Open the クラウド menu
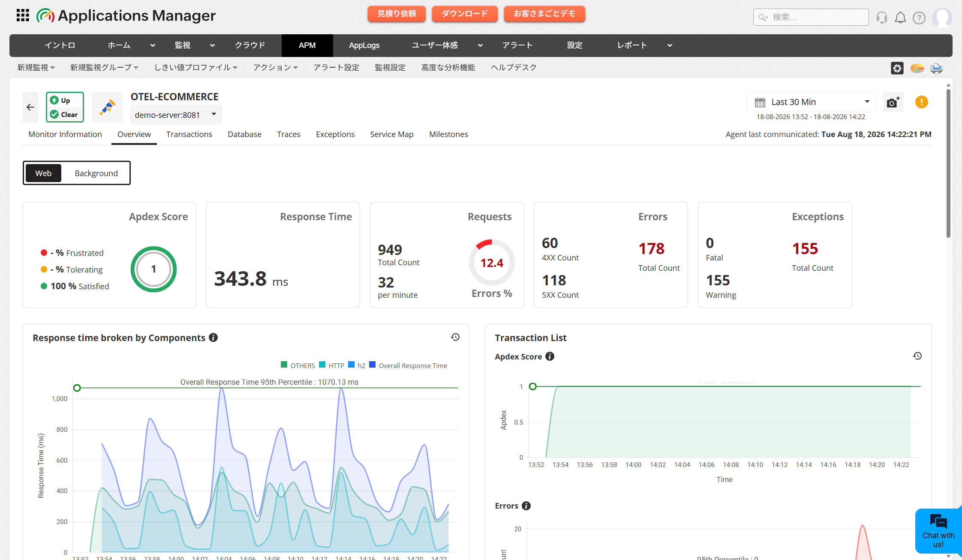Image resolution: width=962 pixels, height=560 pixels. [x=250, y=45]
